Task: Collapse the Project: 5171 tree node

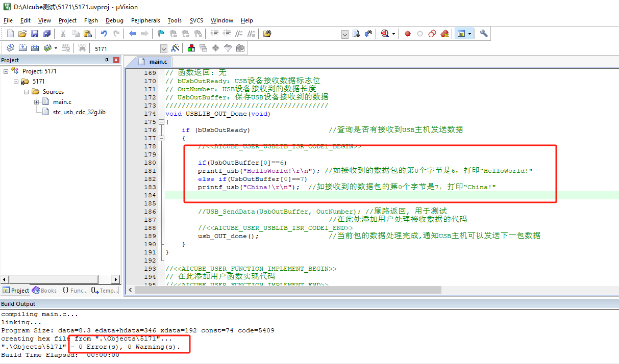Action: (6, 71)
